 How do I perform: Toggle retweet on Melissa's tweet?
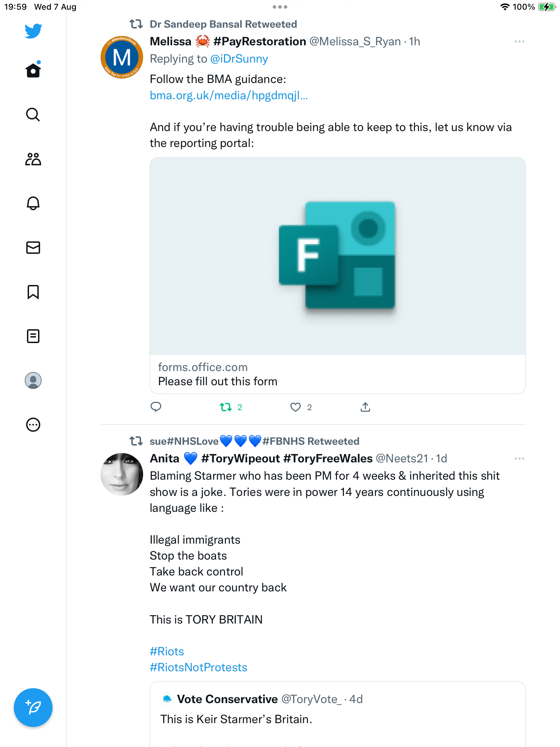point(226,407)
